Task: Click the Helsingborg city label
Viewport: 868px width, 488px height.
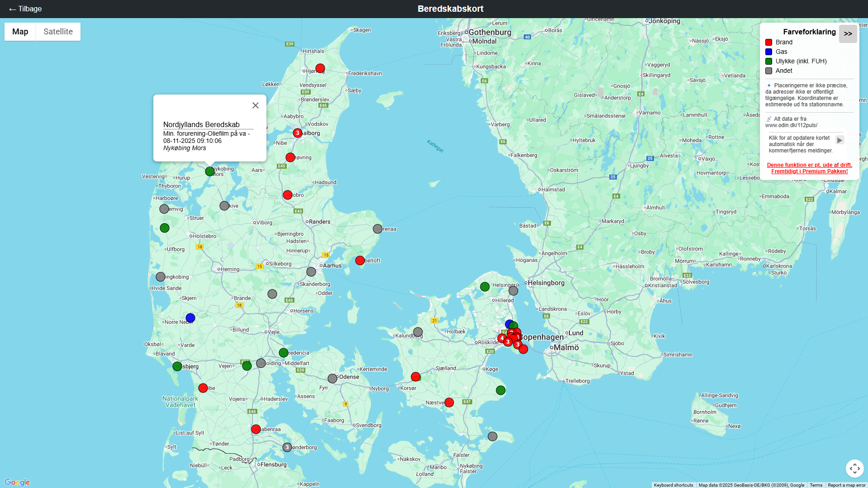Action: (546, 283)
